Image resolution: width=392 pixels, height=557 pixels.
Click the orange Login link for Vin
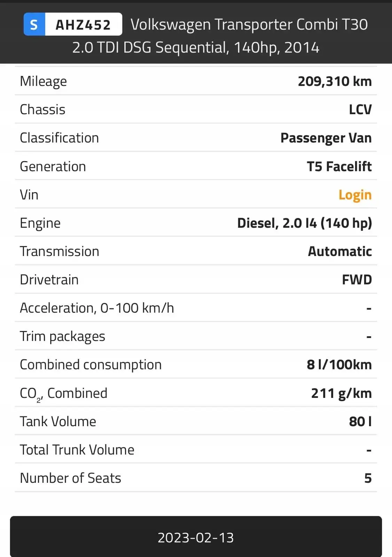(x=355, y=195)
